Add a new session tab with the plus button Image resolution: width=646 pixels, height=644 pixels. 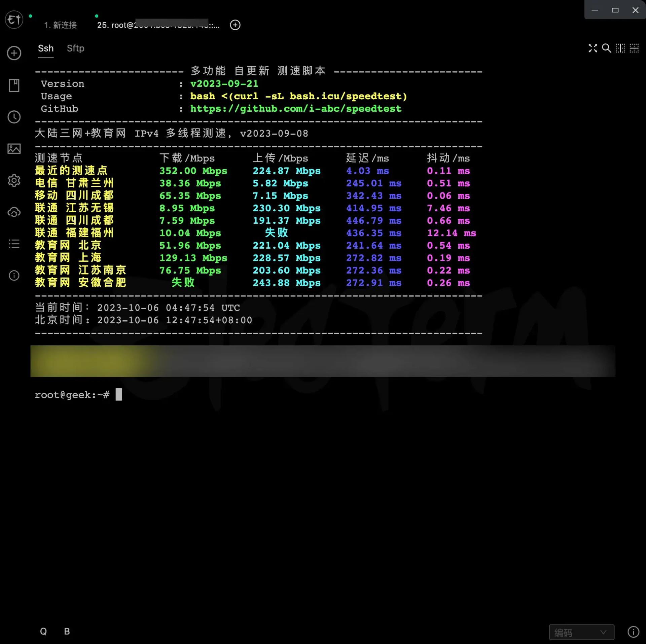pyautogui.click(x=235, y=25)
